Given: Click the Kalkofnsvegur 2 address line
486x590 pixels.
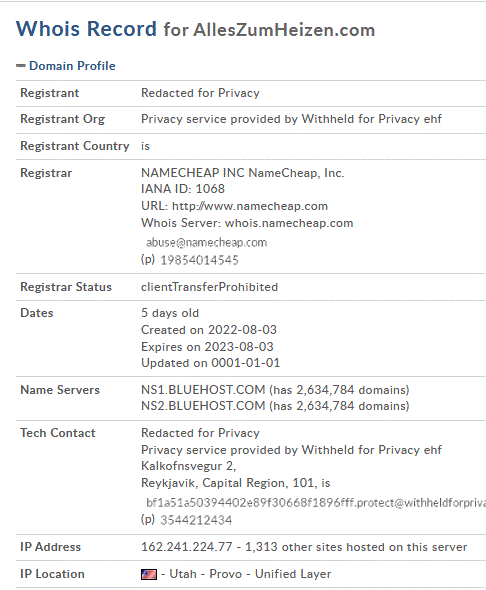Looking at the screenshot, I should pyautogui.click(x=188, y=467).
